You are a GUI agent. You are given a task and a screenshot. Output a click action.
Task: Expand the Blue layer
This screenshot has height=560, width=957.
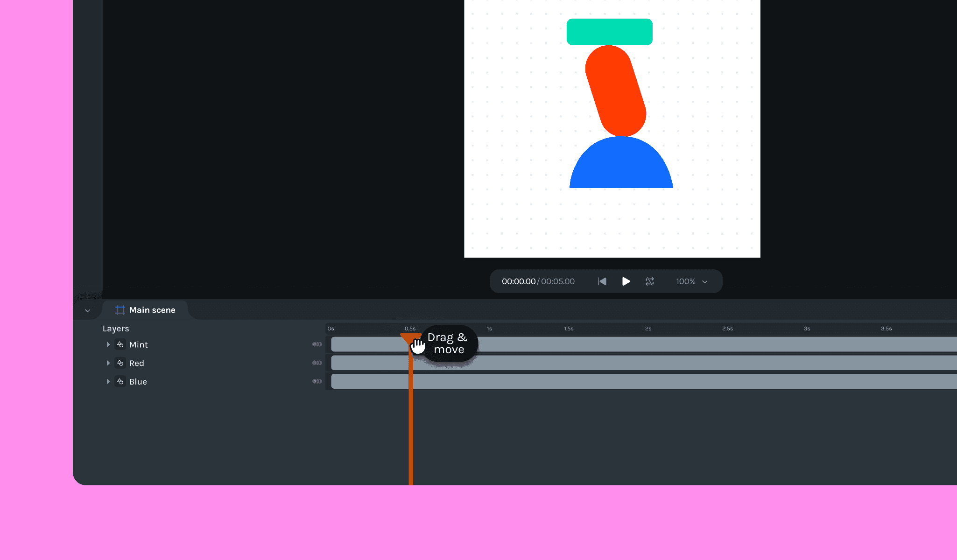[108, 381]
